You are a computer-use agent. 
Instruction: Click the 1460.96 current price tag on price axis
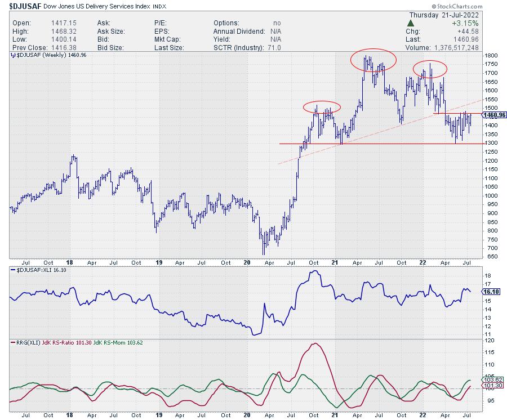pyautogui.click(x=496, y=115)
